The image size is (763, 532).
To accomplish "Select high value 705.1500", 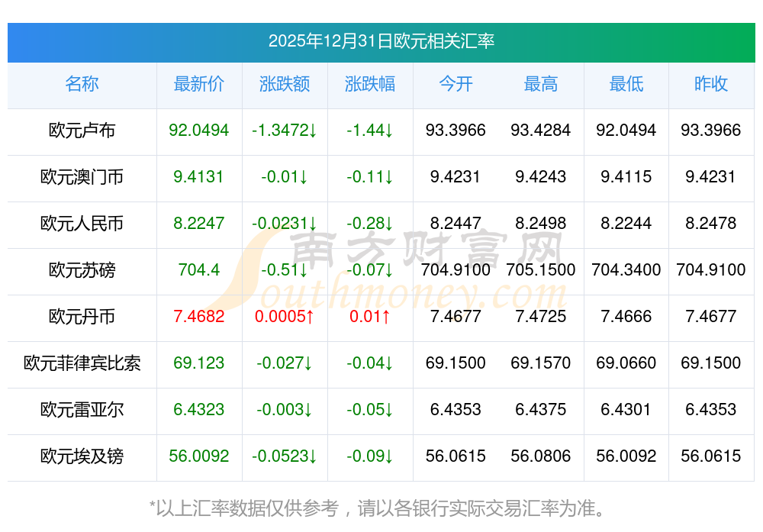I will [541, 269].
